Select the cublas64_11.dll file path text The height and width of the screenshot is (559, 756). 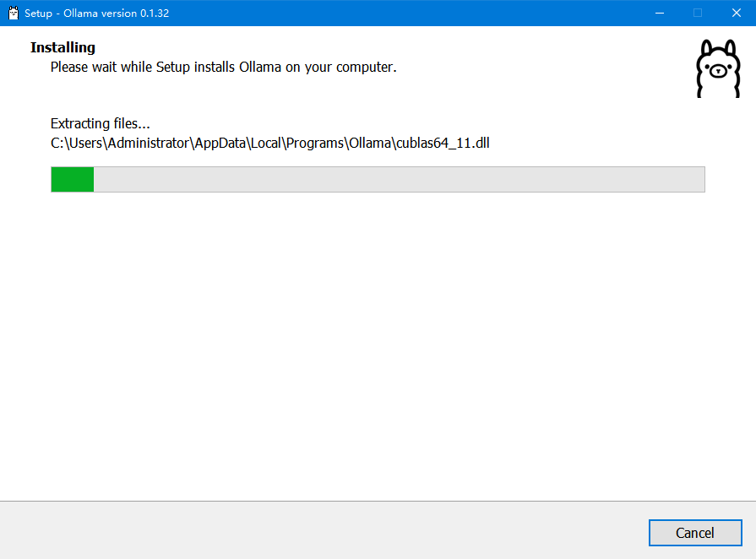270,143
